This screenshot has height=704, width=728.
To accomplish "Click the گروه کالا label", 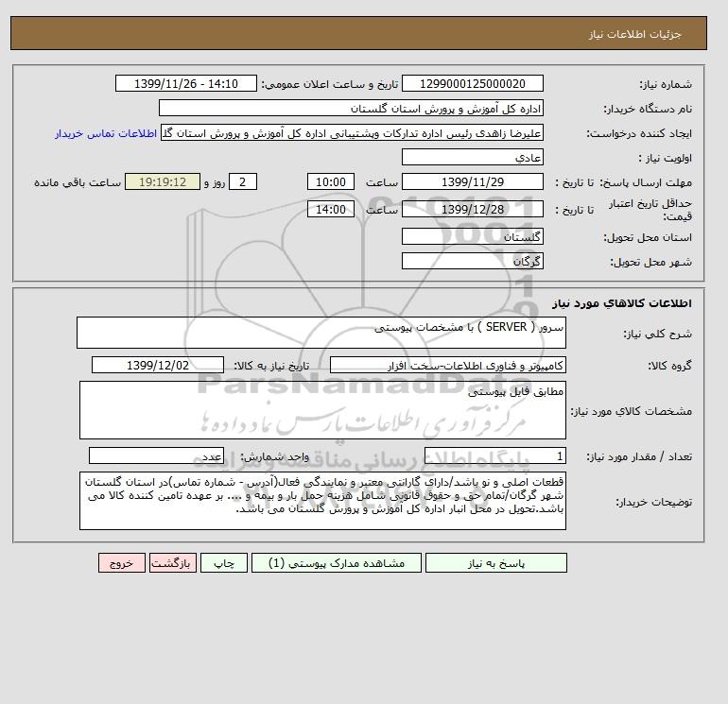I will (x=670, y=366).
